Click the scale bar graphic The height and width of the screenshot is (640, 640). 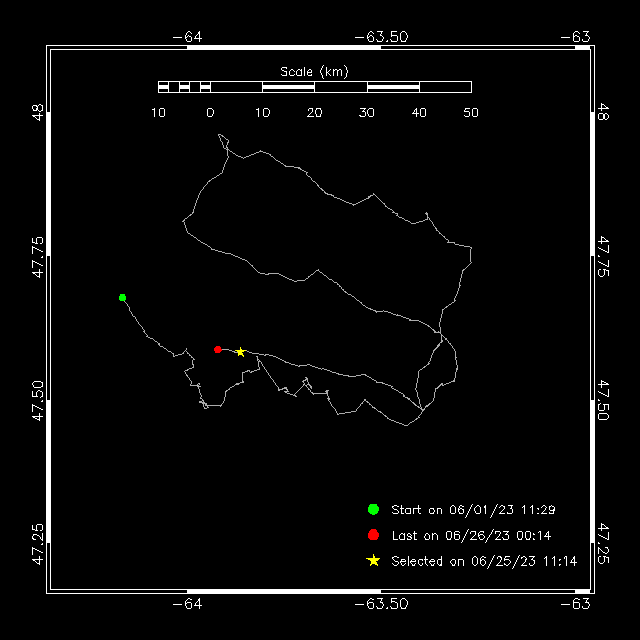[315, 87]
